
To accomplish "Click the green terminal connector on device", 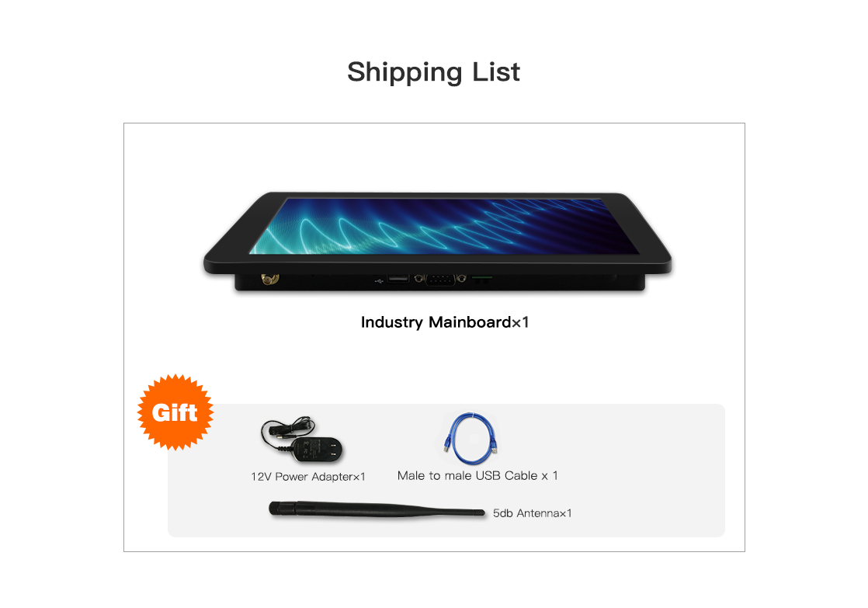I will click(x=482, y=280).
